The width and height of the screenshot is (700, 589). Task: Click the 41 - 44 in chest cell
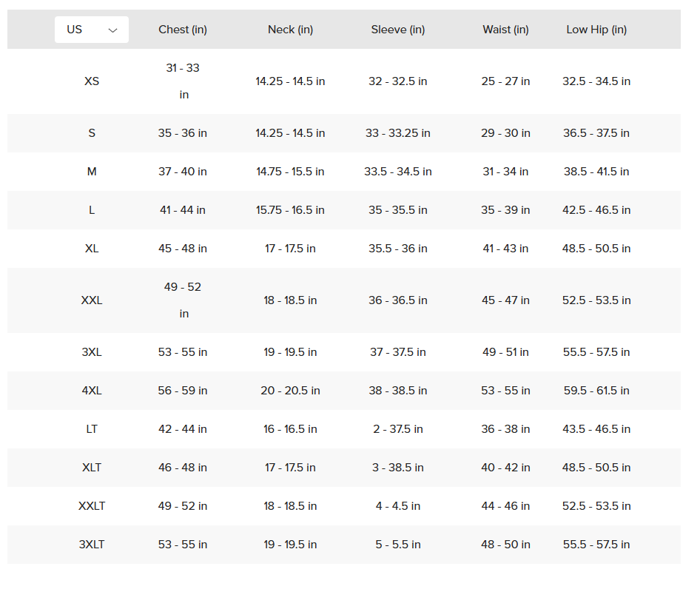point(183,210)
